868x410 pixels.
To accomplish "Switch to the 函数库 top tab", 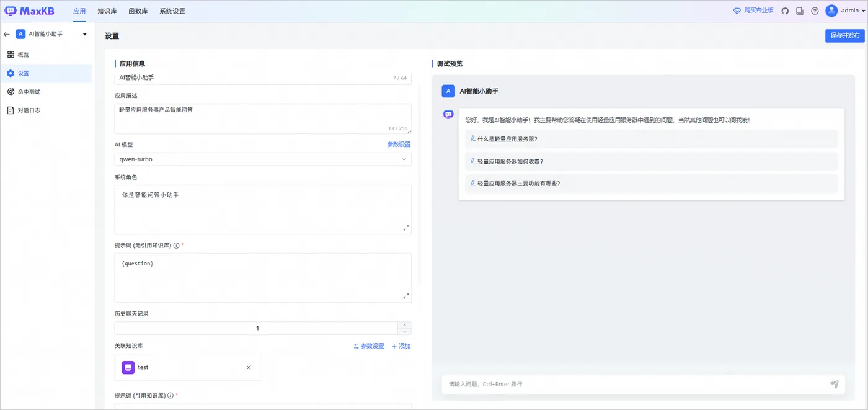I will pos(138,11).
